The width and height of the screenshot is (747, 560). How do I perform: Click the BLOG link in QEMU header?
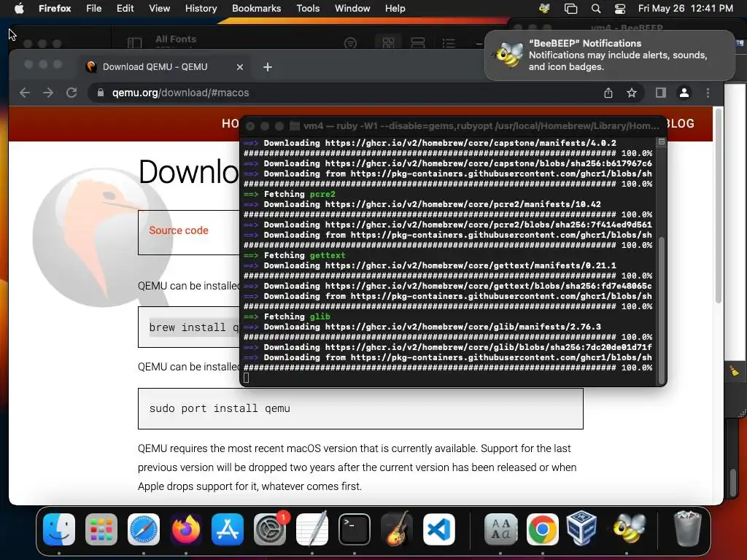coord(681,124)
